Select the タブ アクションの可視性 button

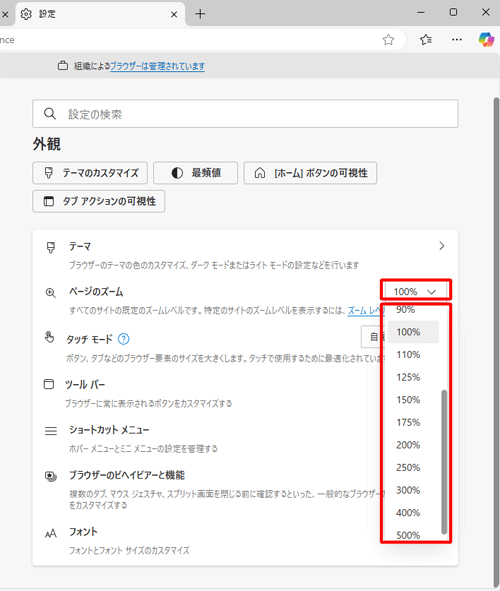(99, 201)
